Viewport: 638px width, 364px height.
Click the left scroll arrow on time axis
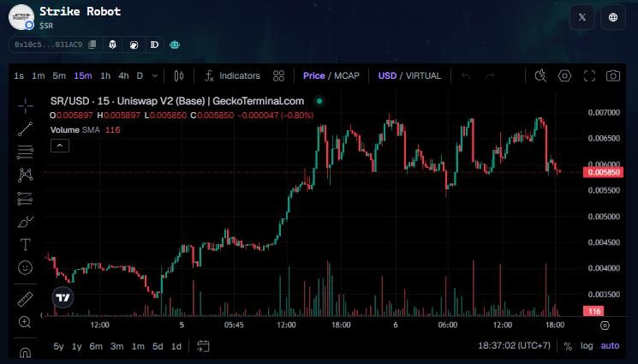pos(41,315)
